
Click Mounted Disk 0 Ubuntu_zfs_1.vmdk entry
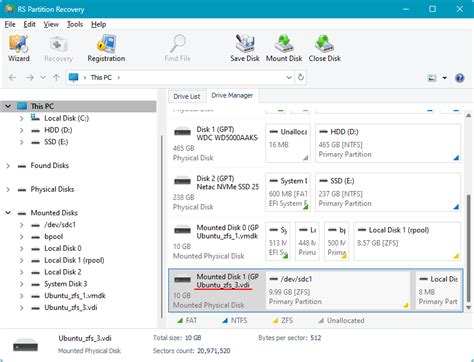click(216, 241)
